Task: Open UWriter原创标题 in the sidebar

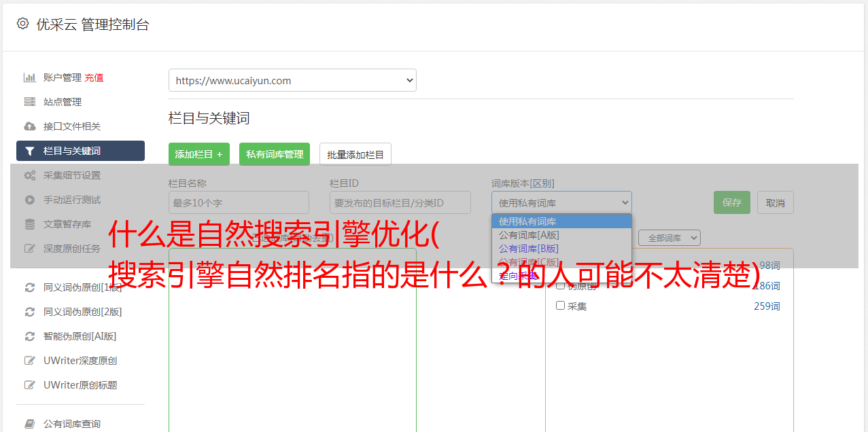Action: coord(80,385)
